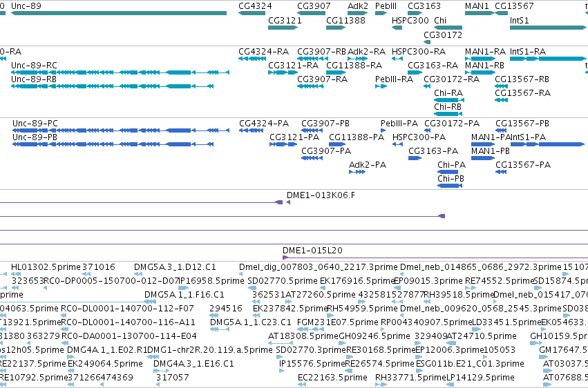
Task: Select BAC clone DME1-015L20
Action: tap(313, 250)
